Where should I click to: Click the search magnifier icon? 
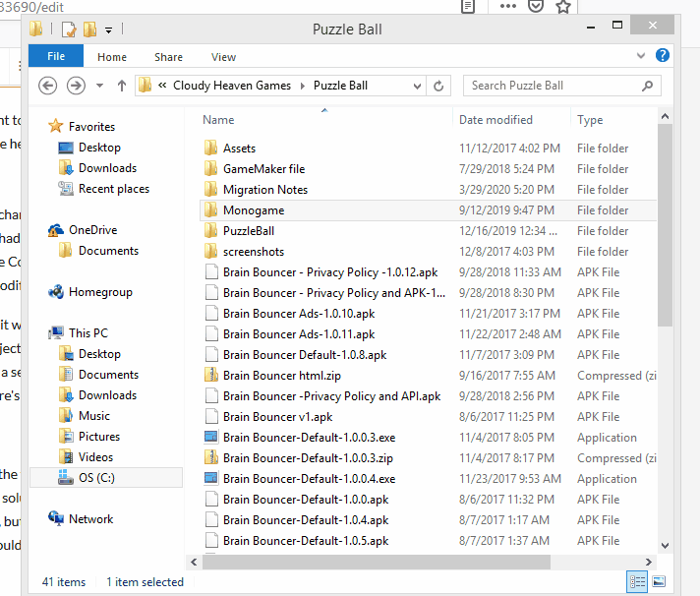click(647, 86)
